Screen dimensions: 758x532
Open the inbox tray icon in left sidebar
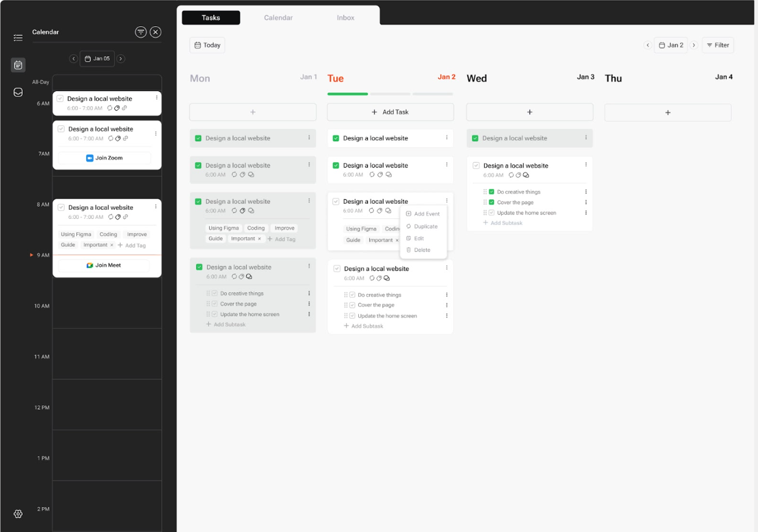coord(18,92)
